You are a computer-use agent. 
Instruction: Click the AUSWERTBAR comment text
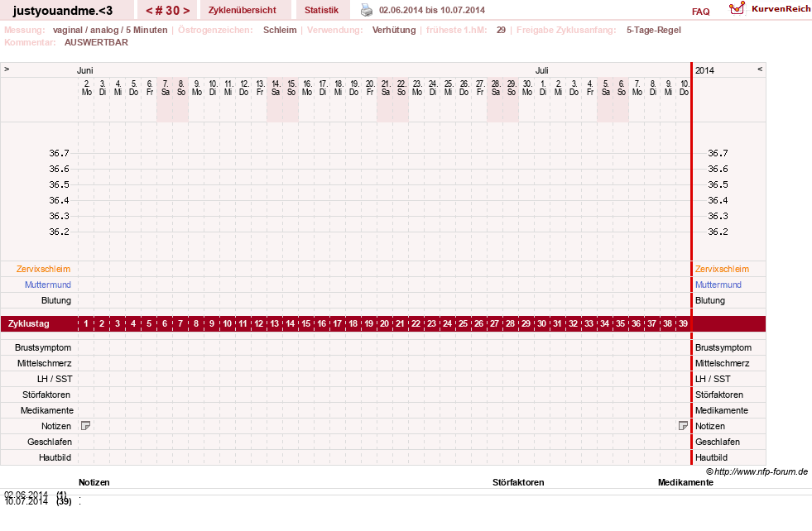96,42
